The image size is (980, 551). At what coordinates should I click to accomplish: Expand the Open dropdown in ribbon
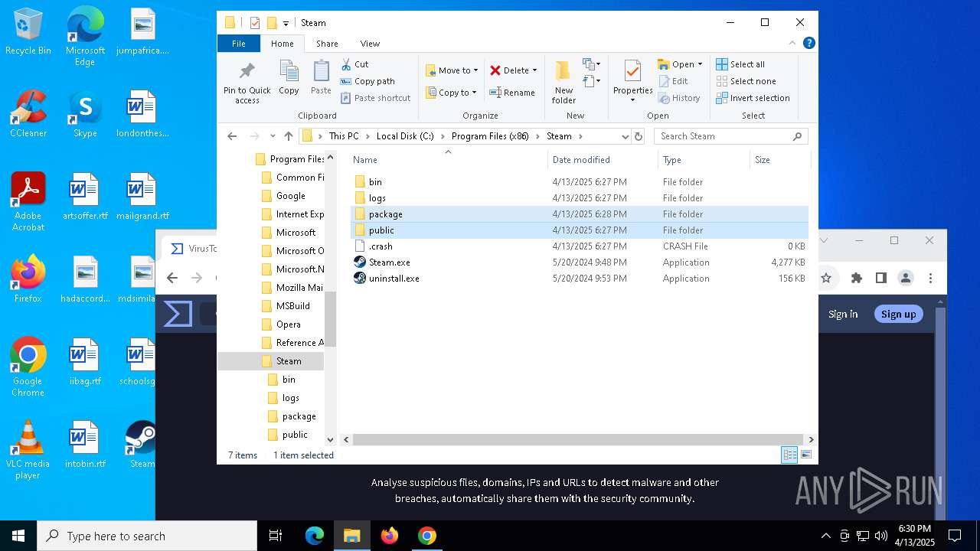click(680, 64)
